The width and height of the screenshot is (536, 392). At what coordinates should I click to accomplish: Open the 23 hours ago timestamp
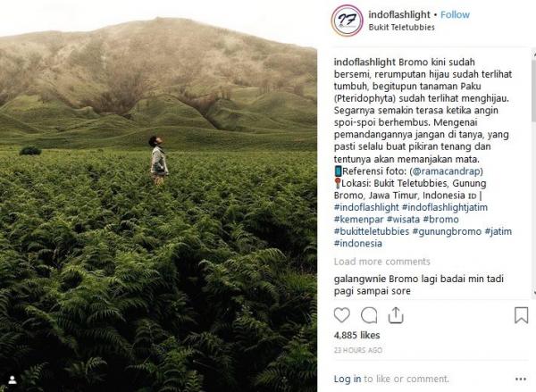(358, 350)
